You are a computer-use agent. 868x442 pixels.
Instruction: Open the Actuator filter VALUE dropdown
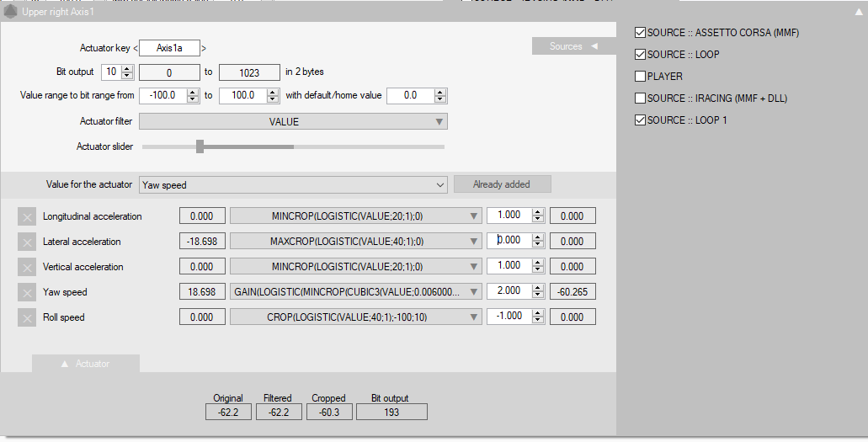click(x=293, y=122)
